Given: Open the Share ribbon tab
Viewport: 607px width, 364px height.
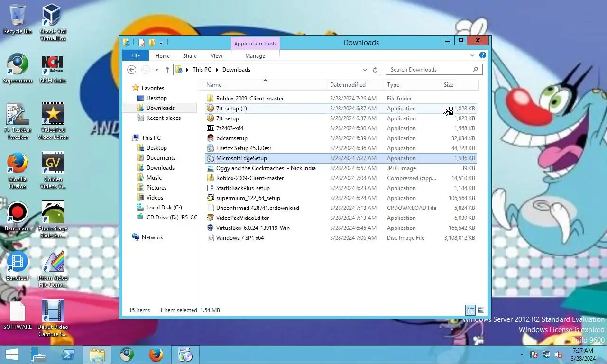Looking at the screenshot, I should pyautogui.click(x=190, y=56).
